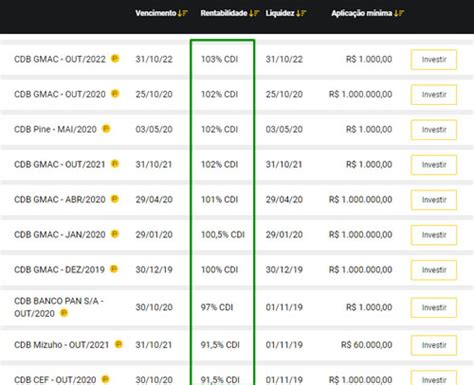Click Investir for CDB GMAC - DEZ/2019
Screen dimensions: 474x385
pos(434,270)
